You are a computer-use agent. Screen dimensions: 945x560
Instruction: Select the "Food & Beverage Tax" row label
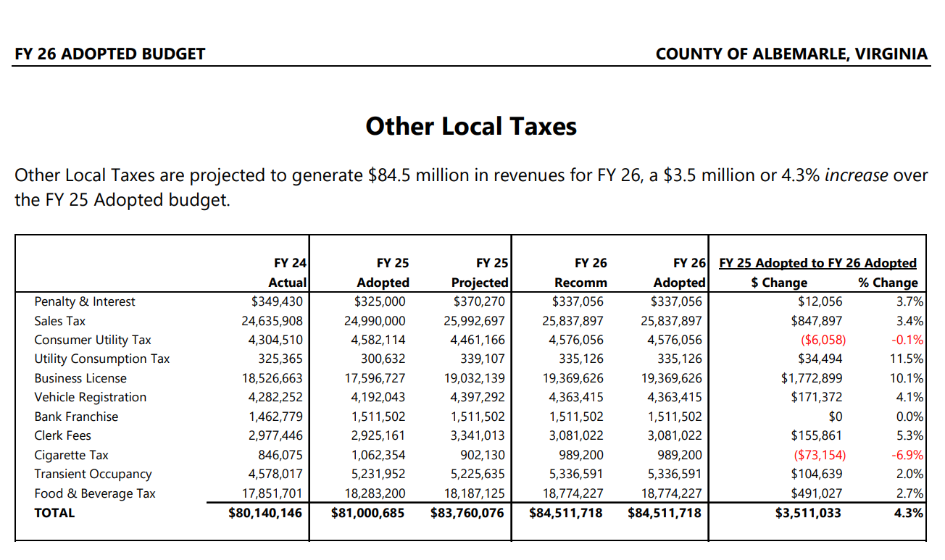click(x=95, y=493)
